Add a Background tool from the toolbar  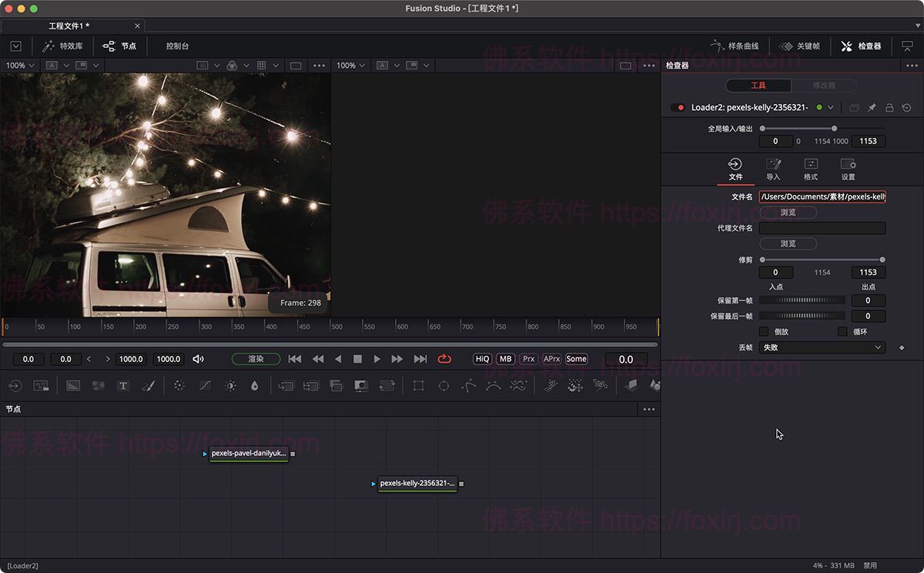pyautogui.click(x=72, y=385)
